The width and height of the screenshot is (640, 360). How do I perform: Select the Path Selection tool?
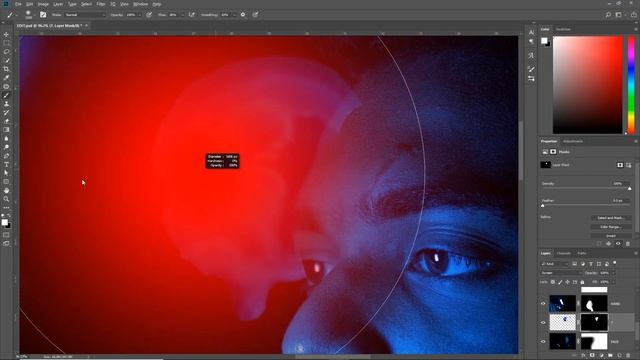6,173
